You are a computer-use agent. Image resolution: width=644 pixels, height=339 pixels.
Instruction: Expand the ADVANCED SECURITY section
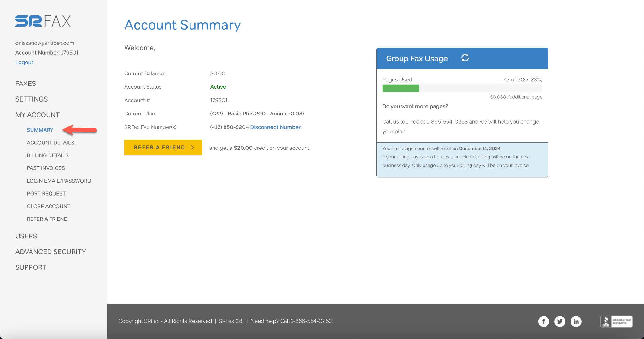pyautogui.click(x=50, y=251)
